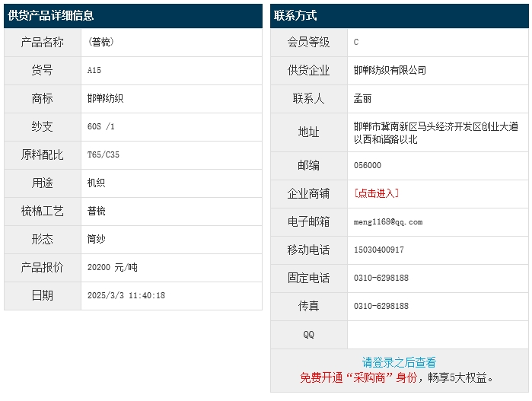This screenshot has width=532, height=401.
Task: Click the 传真 number value
Action: (x=381, y=306)
